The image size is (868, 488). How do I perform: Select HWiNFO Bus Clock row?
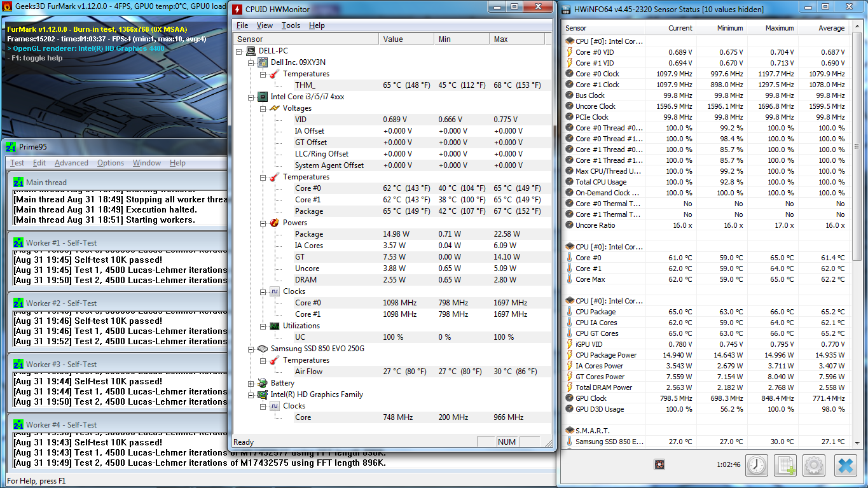[x=706, y=95]
